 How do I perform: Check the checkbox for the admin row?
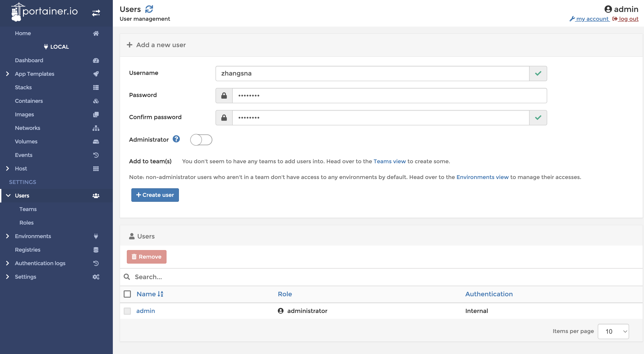(x=127, y=311)
